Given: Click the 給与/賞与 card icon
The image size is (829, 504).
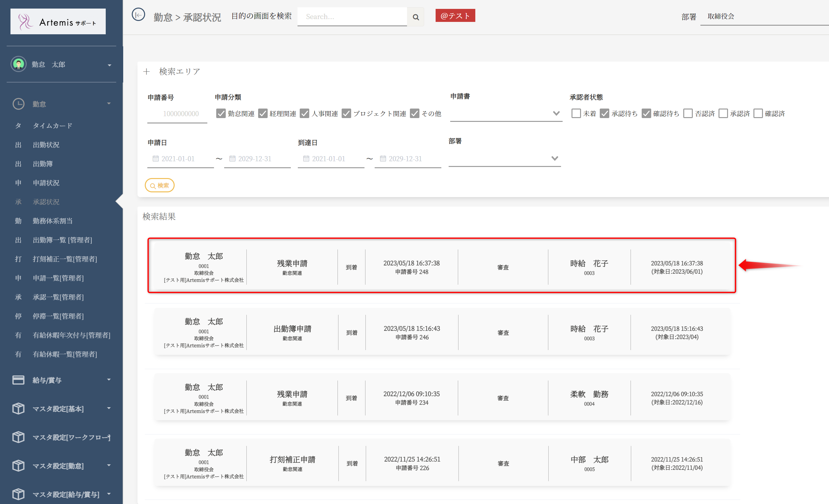Looking at the screenshot, I should (18, 380).
